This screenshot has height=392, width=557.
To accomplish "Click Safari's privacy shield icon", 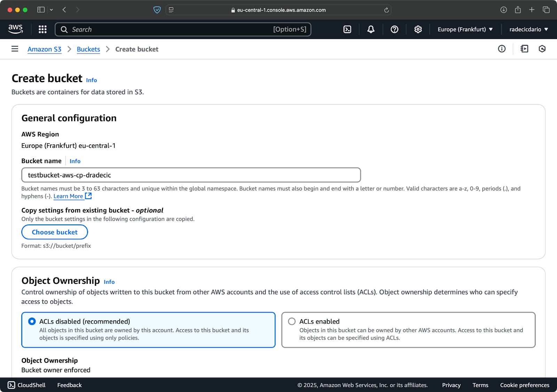I will (x=157, y=10).
